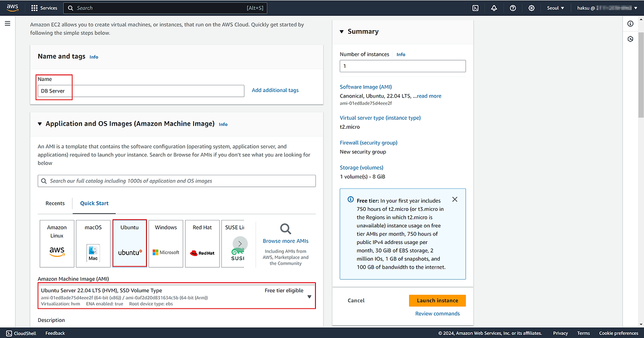Screen dimensions: 644x338
Task: Switch to the Recents tab
Action: point(55,203)
